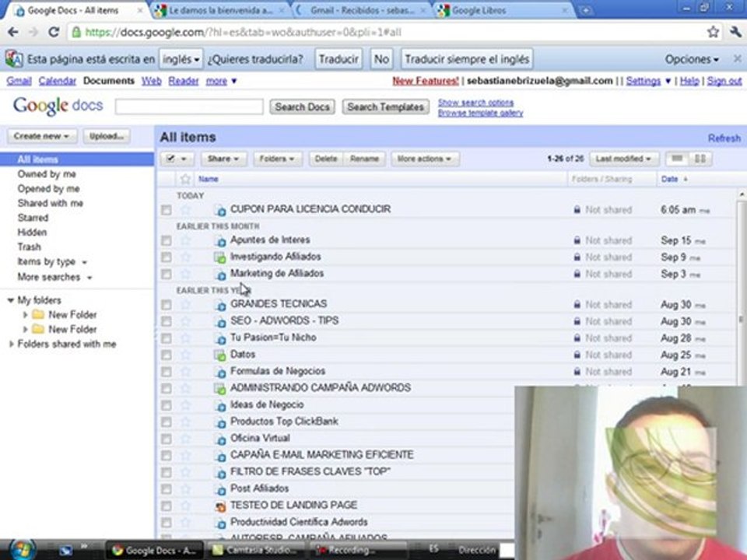
Task: Click the browser forward arrow
Action: pyautogui.click(x=33, y=32)
